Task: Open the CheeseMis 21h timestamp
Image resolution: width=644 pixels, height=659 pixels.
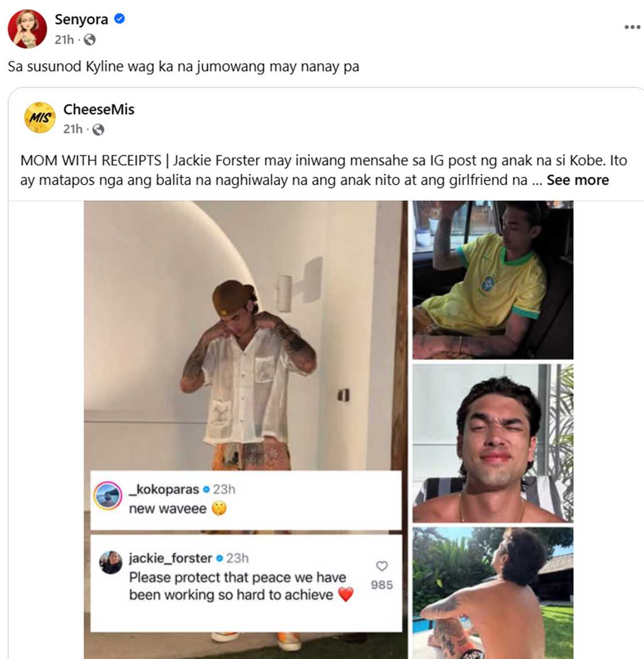Action: (x=72, y=129)
